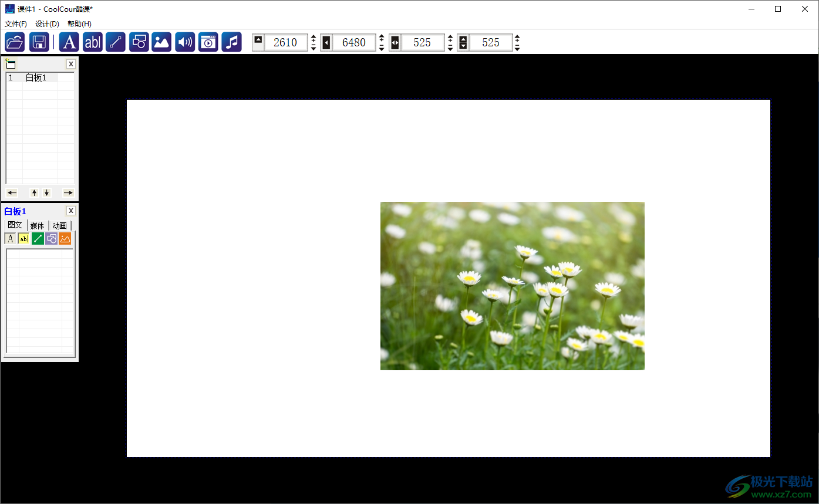Click the 6480 position input field
The image size is (819, 504).
[353, 42]
